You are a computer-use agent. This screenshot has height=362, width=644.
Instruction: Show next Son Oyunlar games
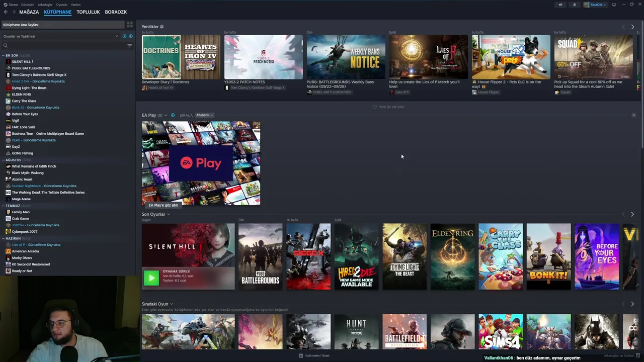click(x=632, y=214)
